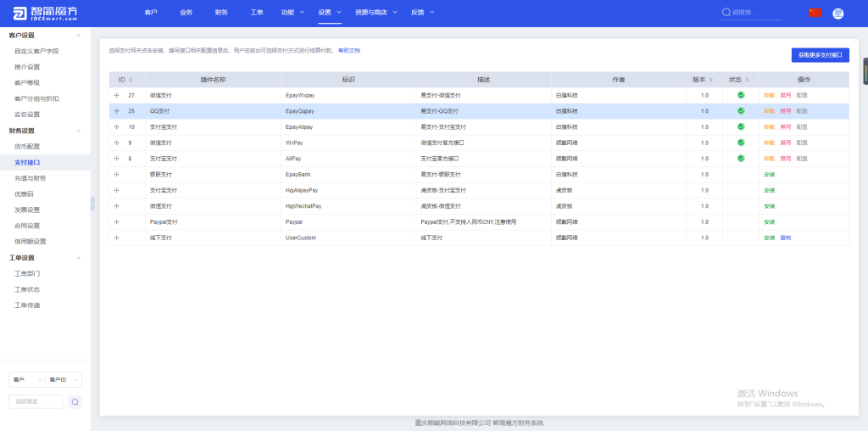868x431 pixels.
Task: Open 优惠码 in the sidebar
Action: (x=24, y=194)
